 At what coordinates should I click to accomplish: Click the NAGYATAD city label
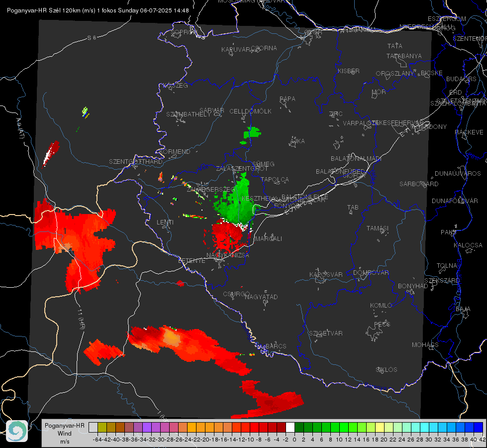261,297
